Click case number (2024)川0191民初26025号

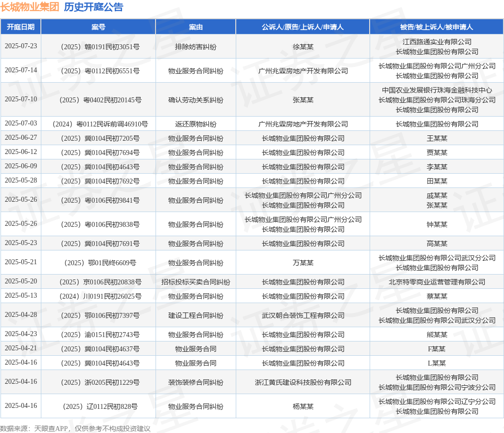click(100, 296)
